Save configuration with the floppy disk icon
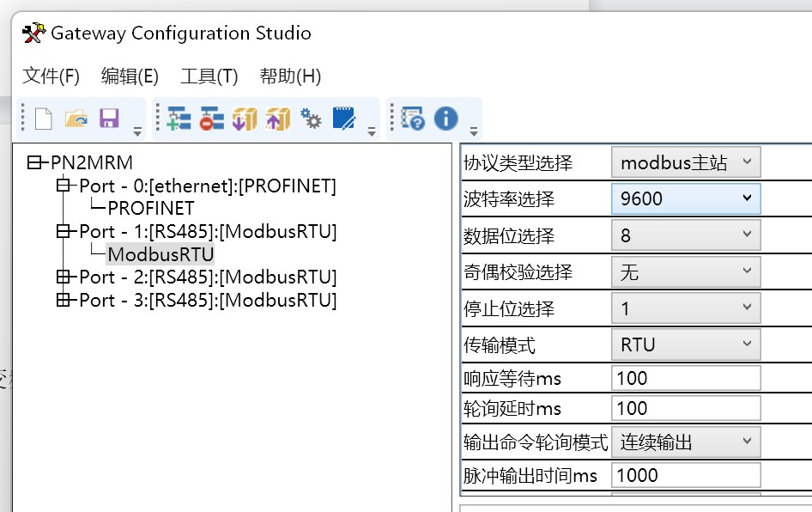Viewport: 812px width, 512px height. point(109,119)
